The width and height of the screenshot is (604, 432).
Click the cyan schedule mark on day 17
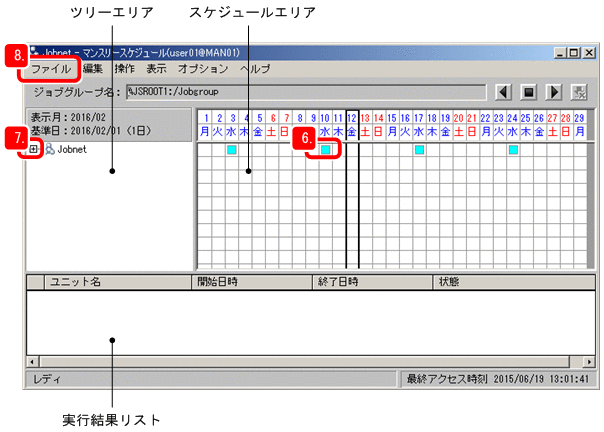[419, 150]
